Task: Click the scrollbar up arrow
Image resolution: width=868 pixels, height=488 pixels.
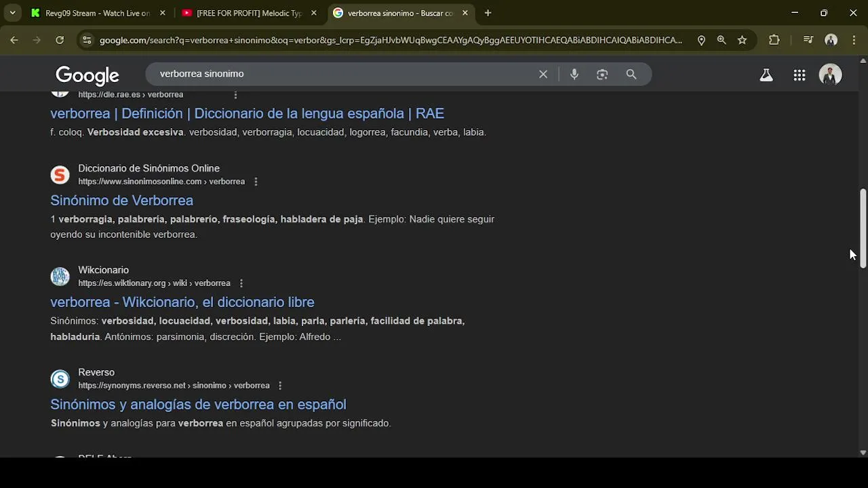Action: coord(863,61)
